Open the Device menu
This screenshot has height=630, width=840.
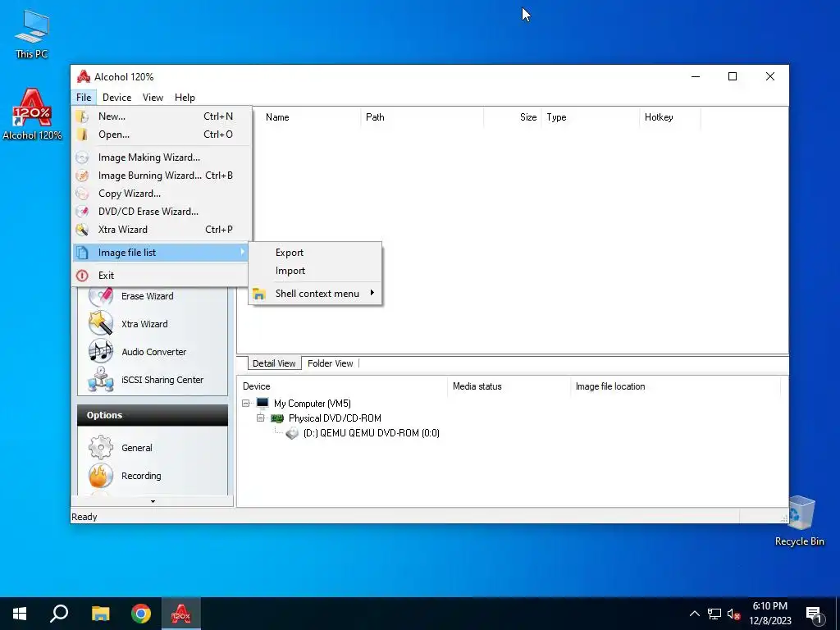click(x=116, y=98)
